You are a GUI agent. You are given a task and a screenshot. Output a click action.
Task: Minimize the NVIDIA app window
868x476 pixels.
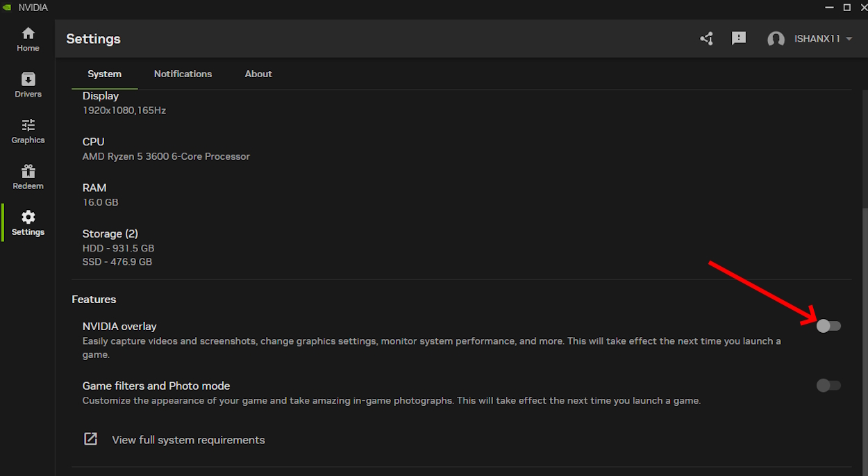(828, 8)
